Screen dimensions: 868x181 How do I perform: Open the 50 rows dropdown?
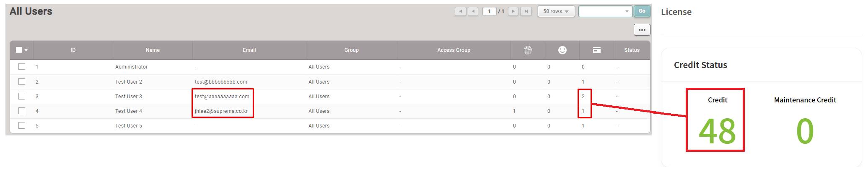click(556, 11)
